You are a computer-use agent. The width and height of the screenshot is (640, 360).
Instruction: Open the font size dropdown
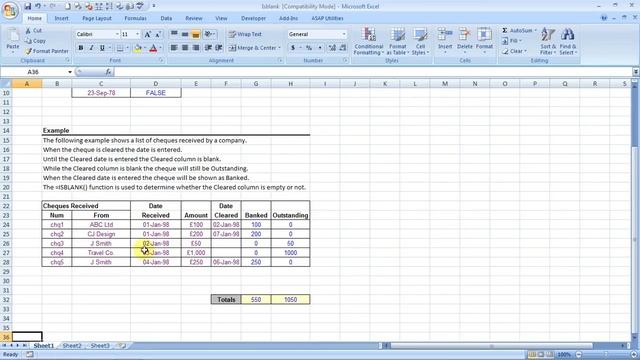[x=138, y=34]
